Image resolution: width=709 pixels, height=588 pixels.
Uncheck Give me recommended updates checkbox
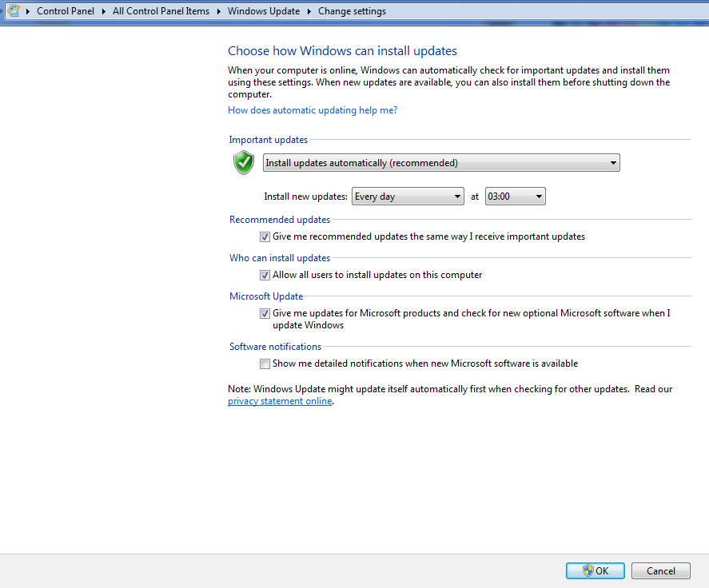(x=265, y=237)
